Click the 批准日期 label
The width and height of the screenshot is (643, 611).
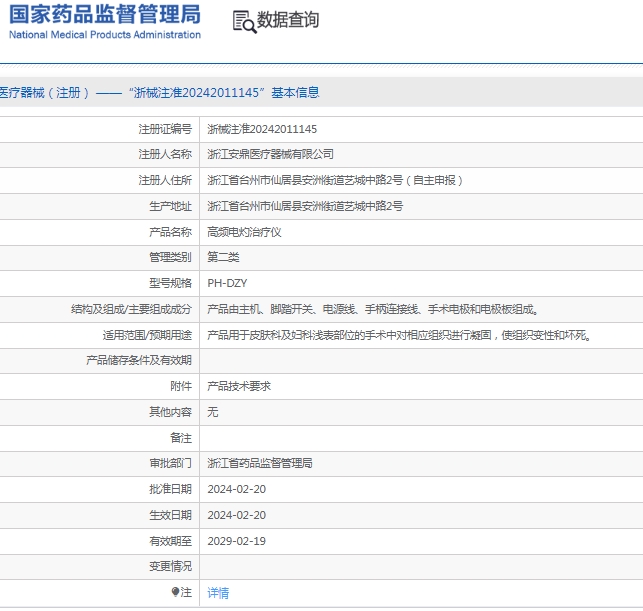pyautogui.click(x=171, y=489)
